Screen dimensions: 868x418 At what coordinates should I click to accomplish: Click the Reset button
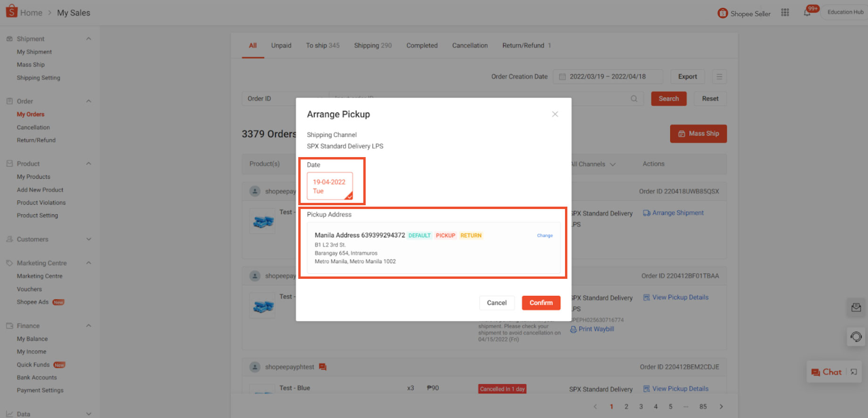[710, 99]
